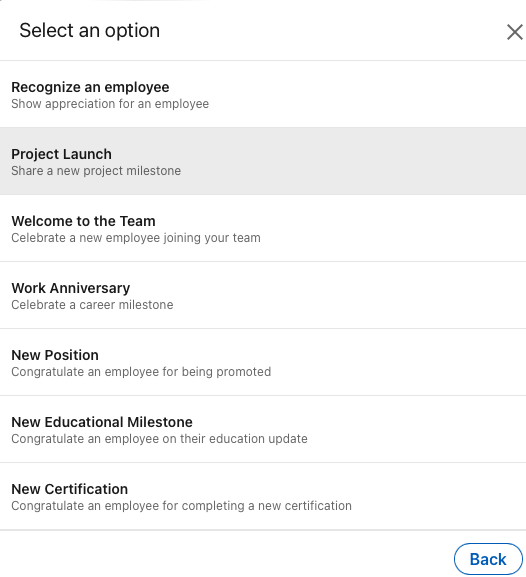Choose the last option in the list
Screen dimensions: 526x577
coord(263,496)
